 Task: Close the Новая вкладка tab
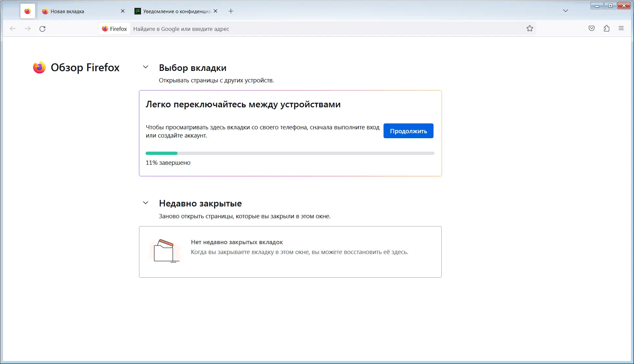[x=123, y=11]
